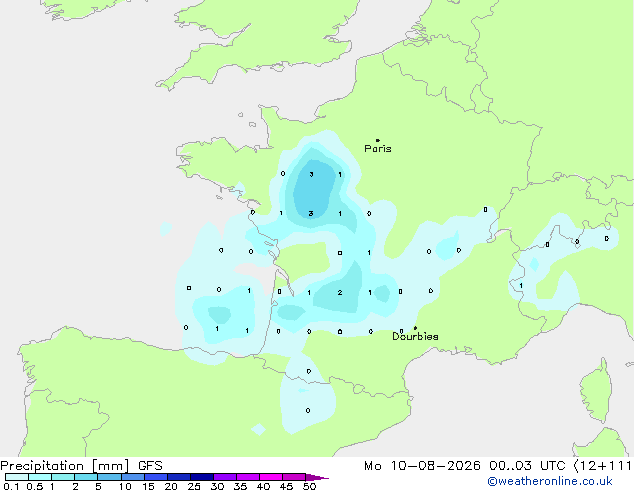Click the GFS model name text
634x490 pixels.
[150, 466]
